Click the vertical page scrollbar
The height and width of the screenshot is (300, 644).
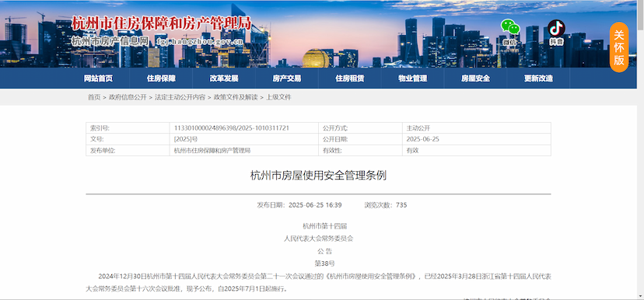[x=640, y=150]
